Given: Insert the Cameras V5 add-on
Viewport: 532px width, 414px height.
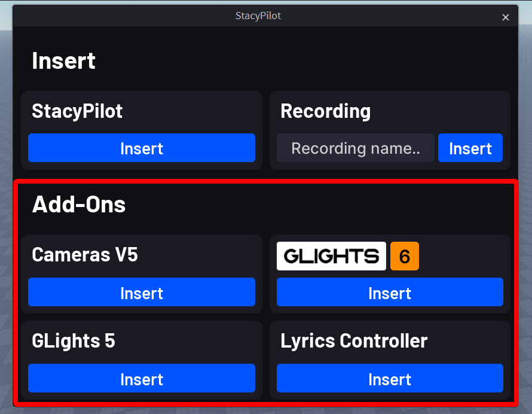Looking at the screenshot, I should 142,293.
